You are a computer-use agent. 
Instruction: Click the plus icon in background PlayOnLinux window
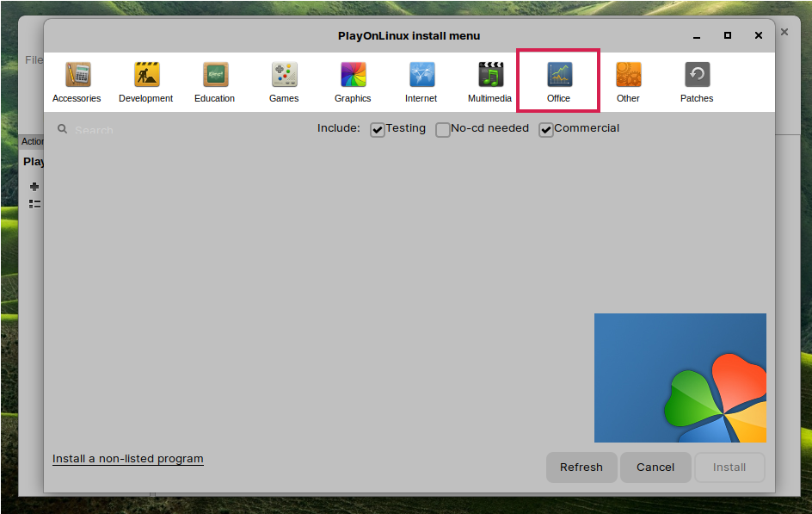34,187
